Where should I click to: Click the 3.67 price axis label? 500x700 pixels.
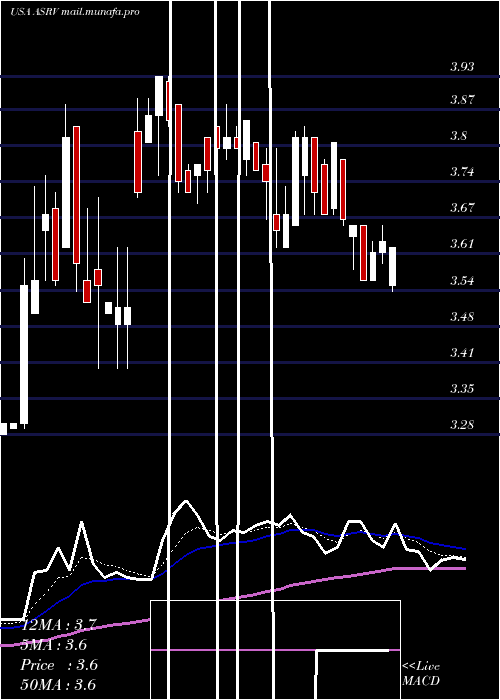[462, 208]
